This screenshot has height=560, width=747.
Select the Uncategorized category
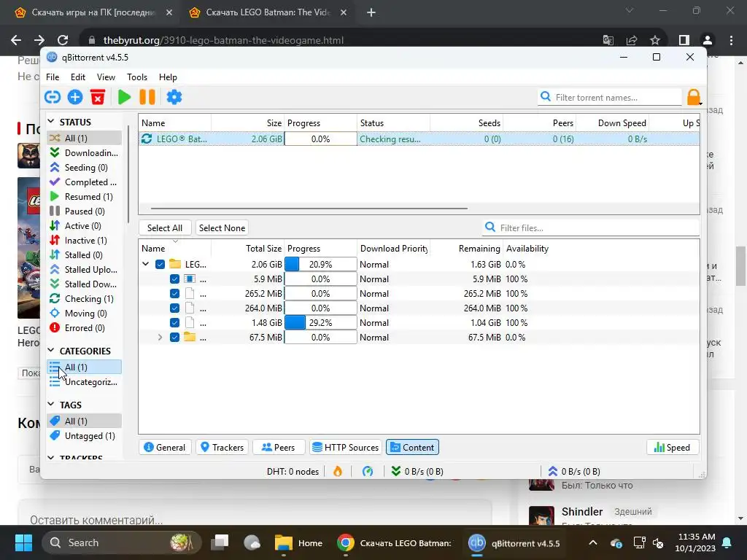tap(85, 382)
